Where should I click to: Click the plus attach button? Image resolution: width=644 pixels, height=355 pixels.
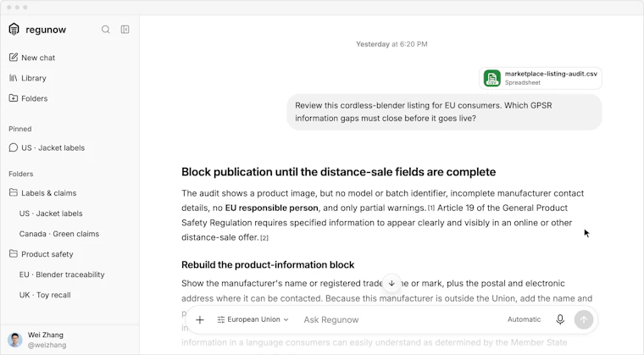coord(200,319)
